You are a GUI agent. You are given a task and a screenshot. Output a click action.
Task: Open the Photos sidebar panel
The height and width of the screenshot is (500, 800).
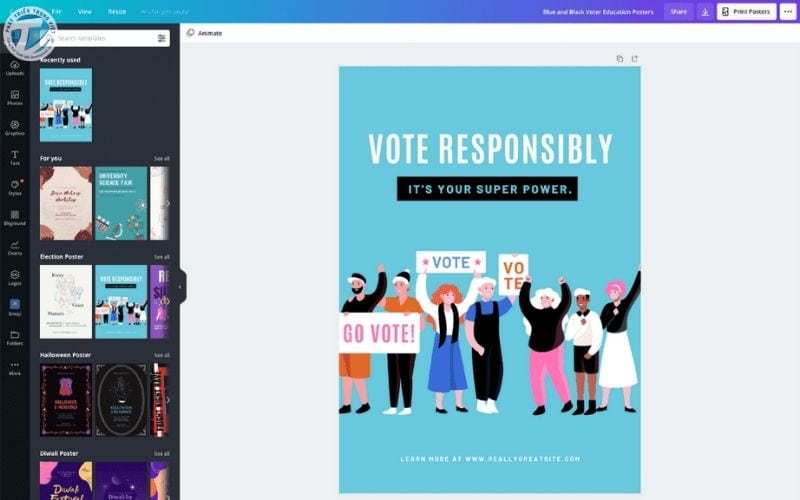(14, 98)
